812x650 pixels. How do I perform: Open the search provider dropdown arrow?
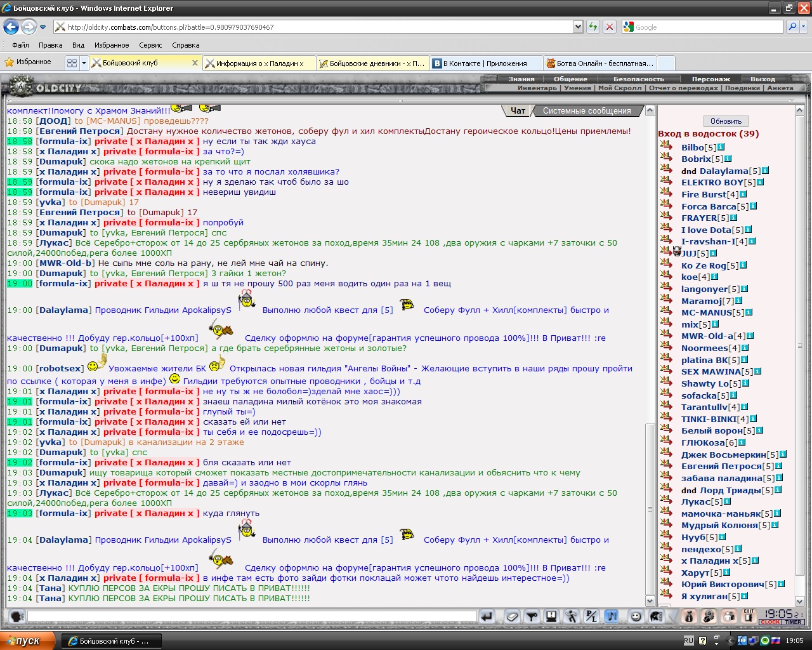(x=804, y=27)
